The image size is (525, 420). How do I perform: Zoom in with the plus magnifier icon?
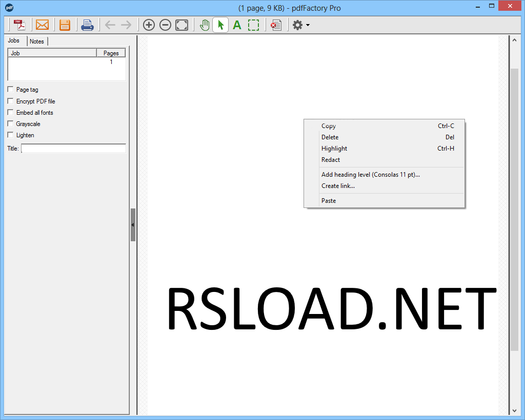pyautogui.click(x=149, y=25)
